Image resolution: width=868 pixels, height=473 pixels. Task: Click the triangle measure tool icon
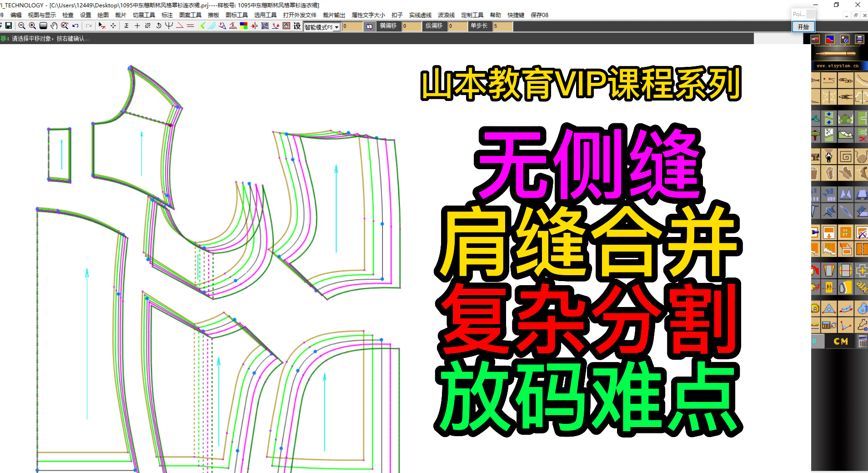click(829, 309)
